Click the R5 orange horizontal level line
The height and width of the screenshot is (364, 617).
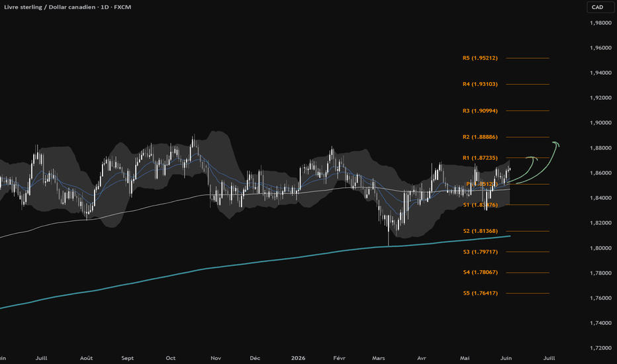pyautogui.click(x=528, y=58)
